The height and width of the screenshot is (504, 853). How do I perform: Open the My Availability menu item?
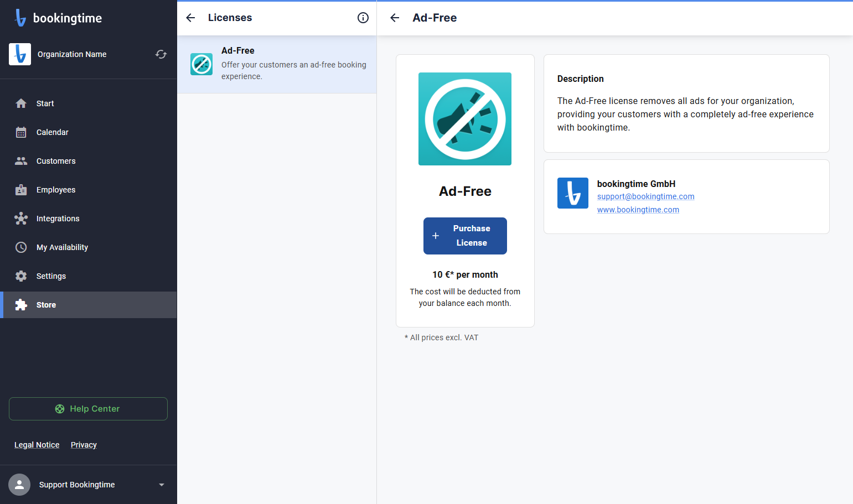point(89,247)
